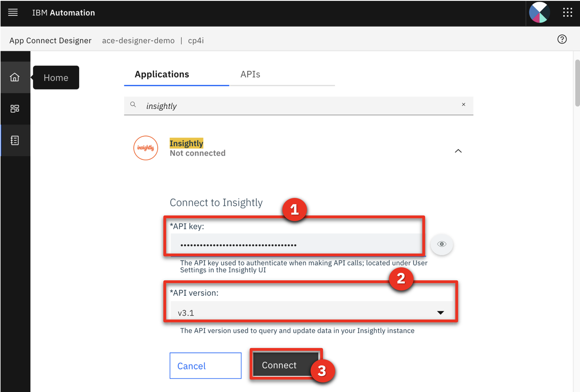Toggle API key visibility eye icon
Image resolution: width=580 pixels, height=392 pixels.
(441, 244)
